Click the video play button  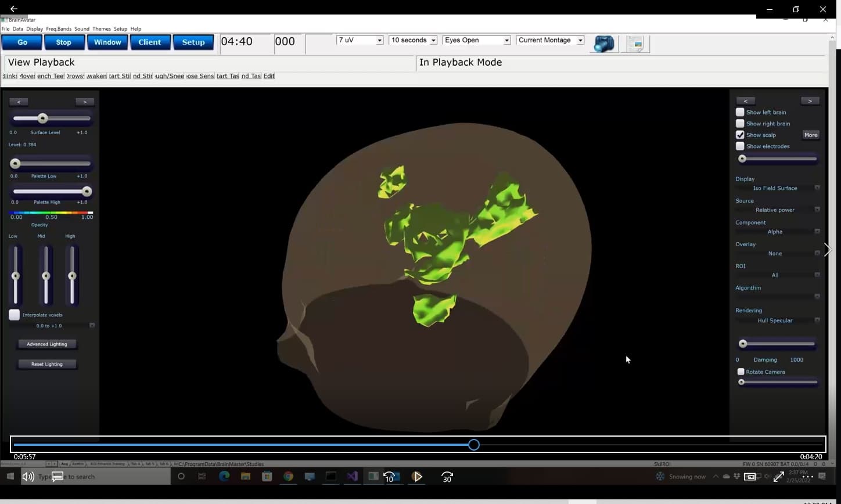tap(418, 477)
